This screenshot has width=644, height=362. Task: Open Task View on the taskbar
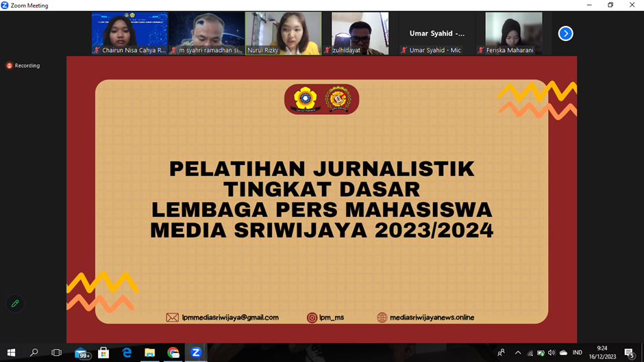point(57,352)
